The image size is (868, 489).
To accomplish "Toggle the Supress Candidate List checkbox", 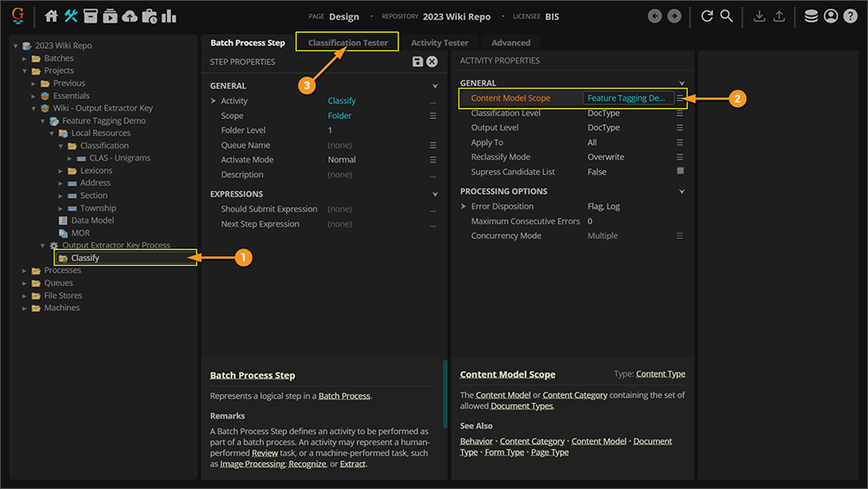I will 680,172.
